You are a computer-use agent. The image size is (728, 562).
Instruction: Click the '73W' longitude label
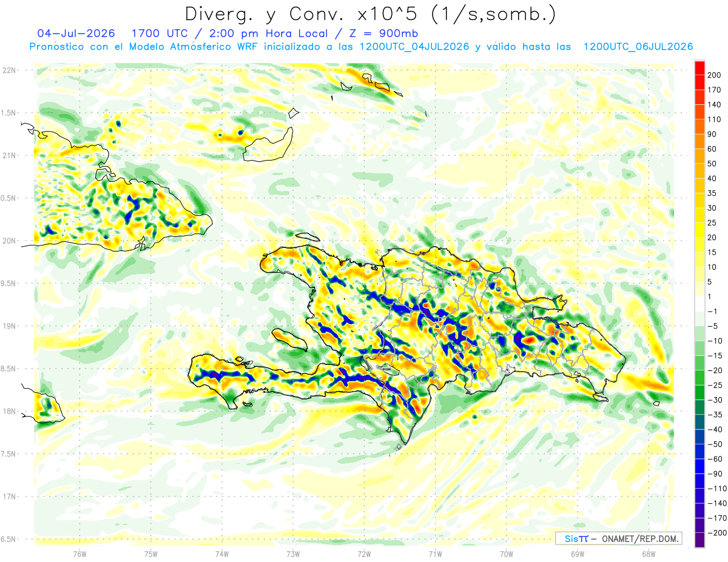293,554
